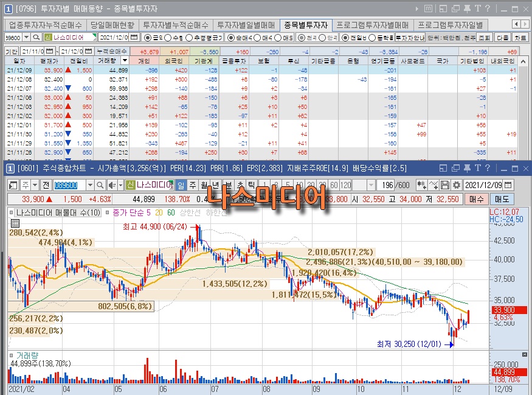This screenshot has width=532, height=395.
Task: Click the layout icon in investor window title bar
Action: point(443,9)
